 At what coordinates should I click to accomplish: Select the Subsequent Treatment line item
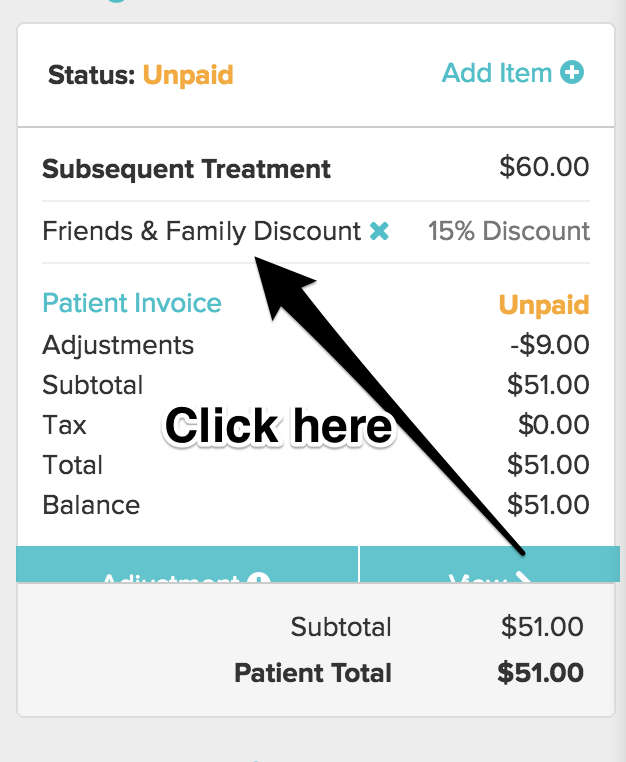186,168
